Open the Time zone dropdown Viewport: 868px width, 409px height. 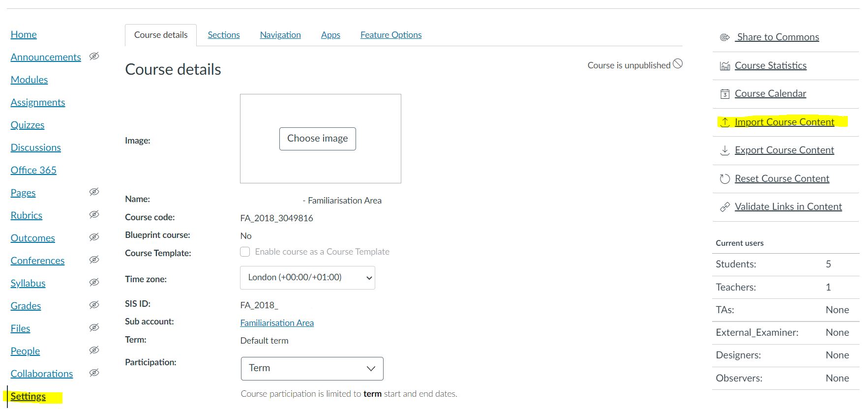click(307, 278)
